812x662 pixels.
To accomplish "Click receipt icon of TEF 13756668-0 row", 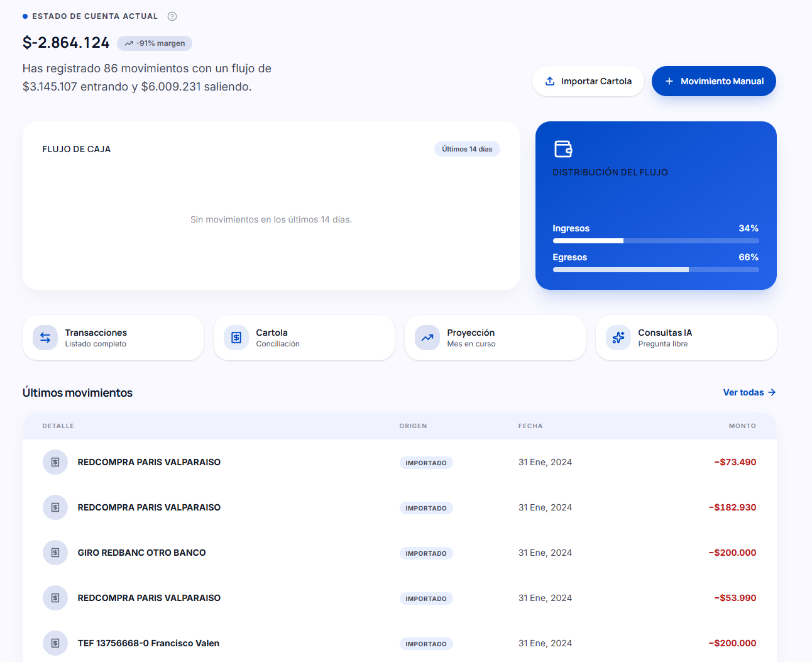I will click(55, 643).
